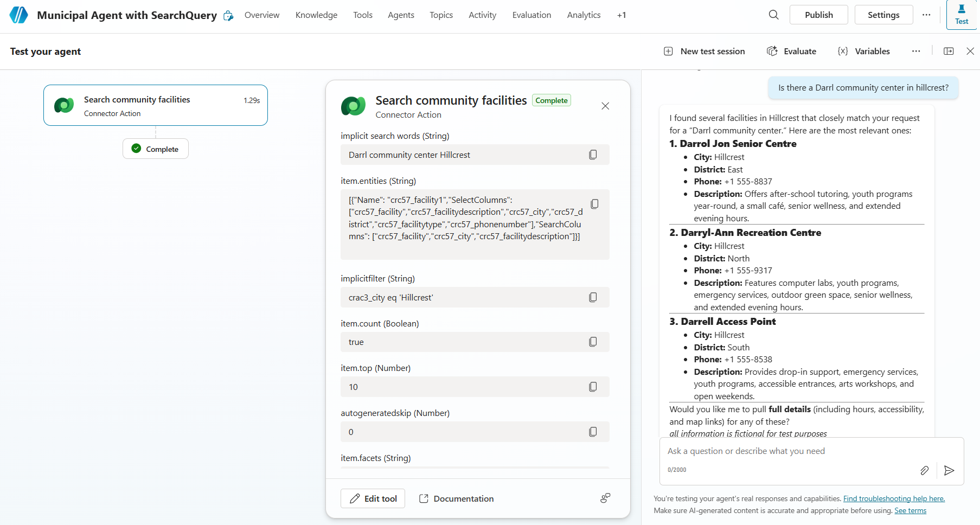Toggle the side panel layout icon
Viewport: 980px width, 525px height.
point(949,51)
